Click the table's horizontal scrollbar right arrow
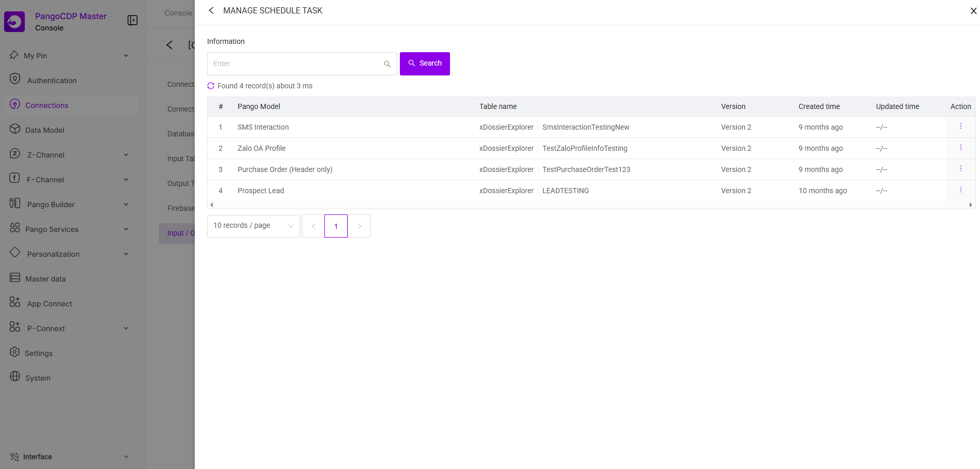The height and width of the screenshot is (469, 980). tap(971, 205)
